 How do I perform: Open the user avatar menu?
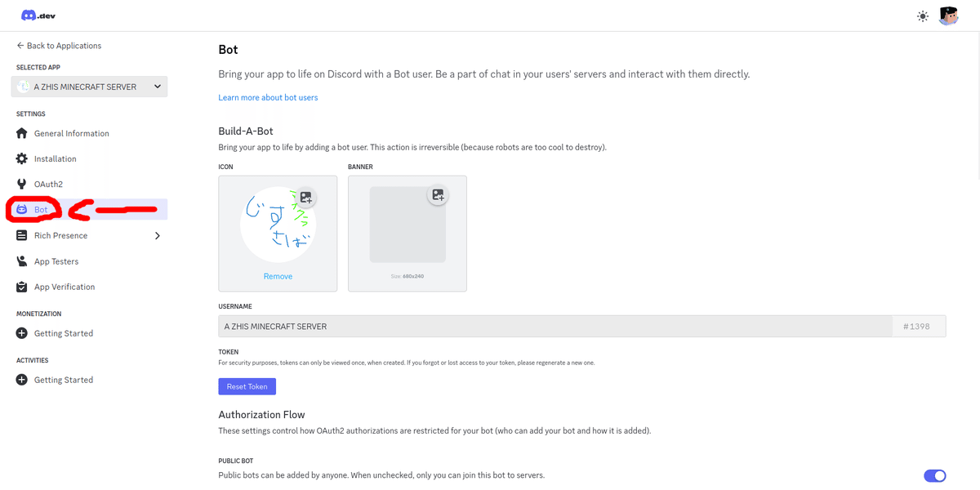tap(947, 16)
